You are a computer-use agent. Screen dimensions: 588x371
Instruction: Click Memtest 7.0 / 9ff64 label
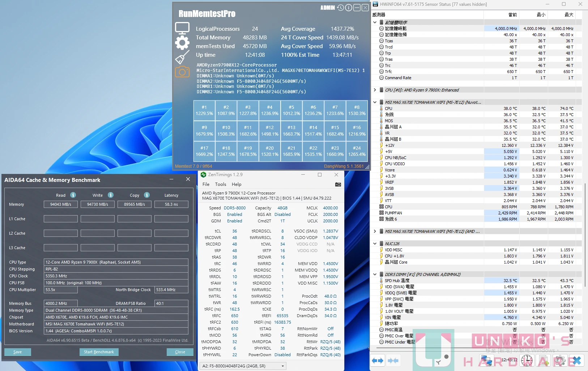pyautogui.click(x=193, y=166)
